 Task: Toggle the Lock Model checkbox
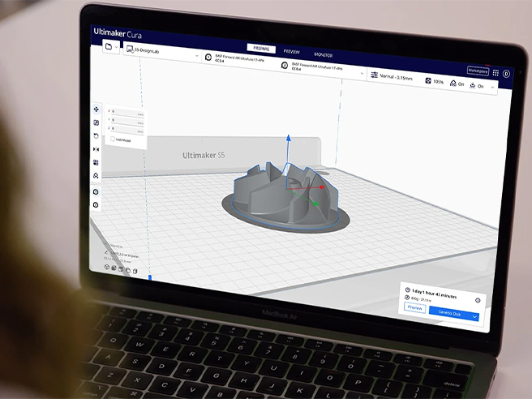pyautogui.click(x=113, y=139)
